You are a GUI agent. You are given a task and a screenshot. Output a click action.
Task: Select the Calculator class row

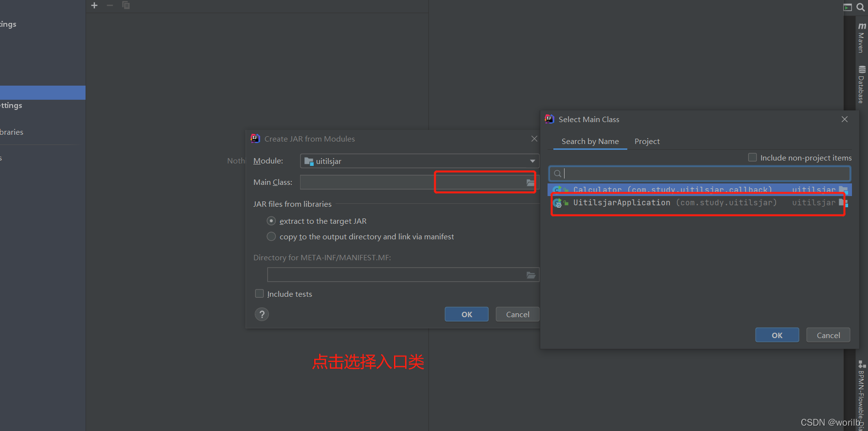(700, 190)
